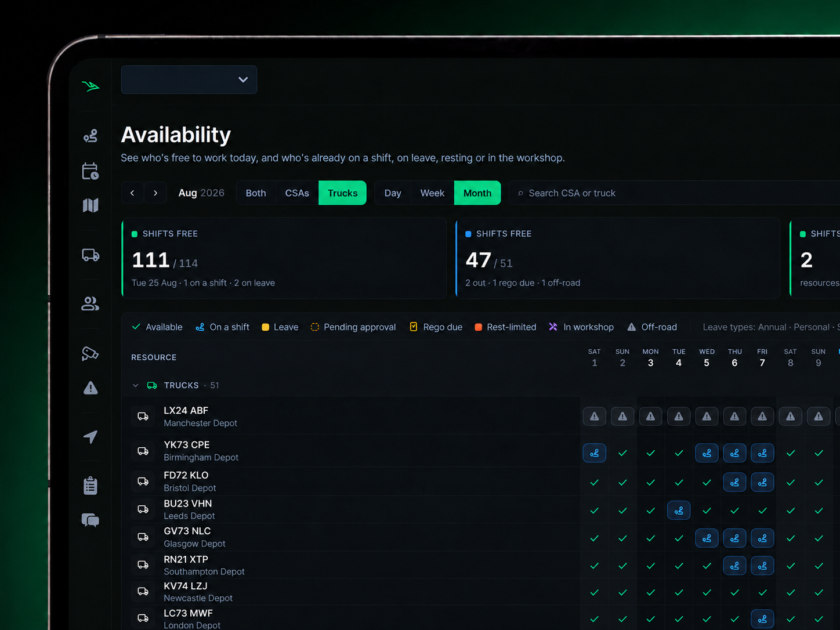The height and width of the screenshot is (630, 840).
Task: Open the people icon in sidebar
Action: tap(90, 303)
